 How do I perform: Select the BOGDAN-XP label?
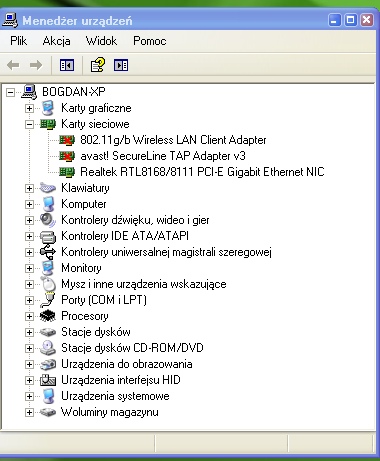click(74, 92)
